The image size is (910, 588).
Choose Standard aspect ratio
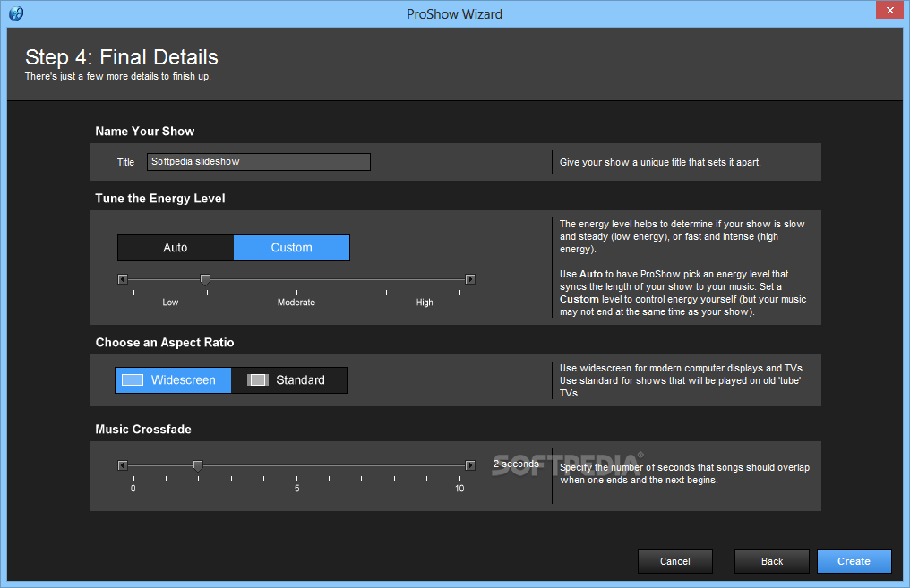tap(289, 380)
